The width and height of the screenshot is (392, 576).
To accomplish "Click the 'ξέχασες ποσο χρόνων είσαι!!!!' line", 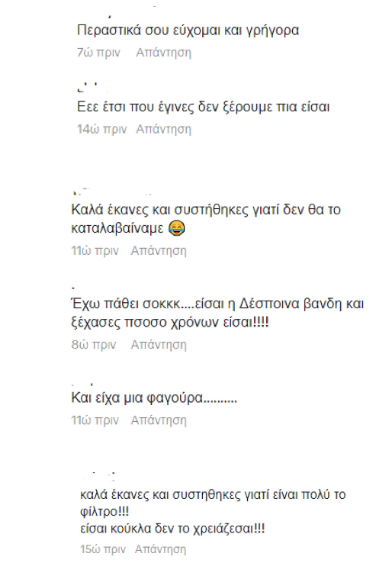I will point(170,322).
